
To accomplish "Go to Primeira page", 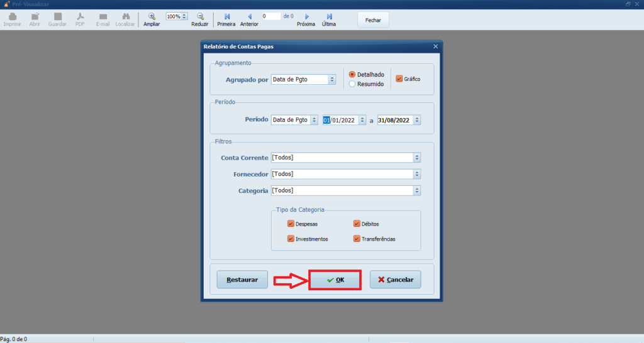I will [226, 16].
